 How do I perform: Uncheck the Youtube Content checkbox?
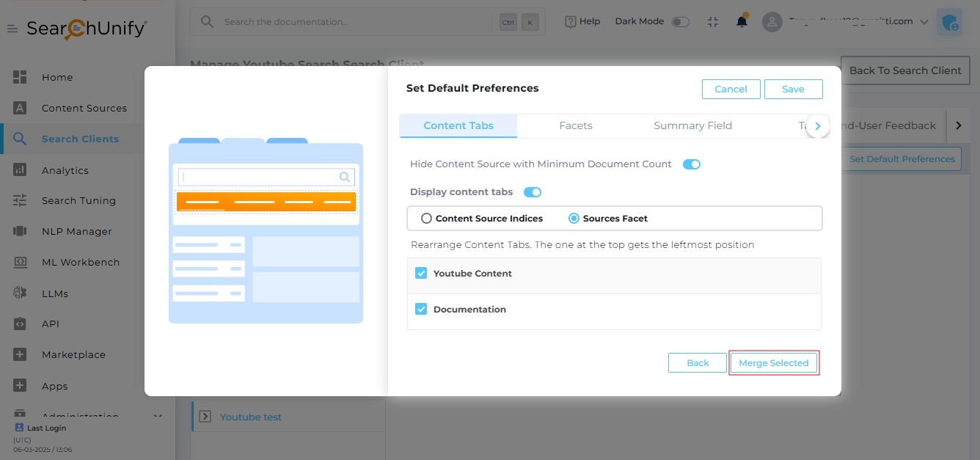421,274
